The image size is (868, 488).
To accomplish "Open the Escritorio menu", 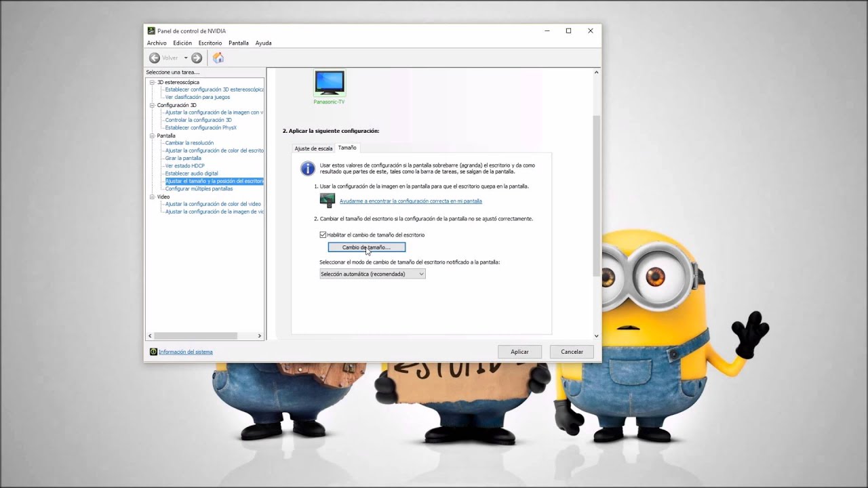I will [210, 43].
